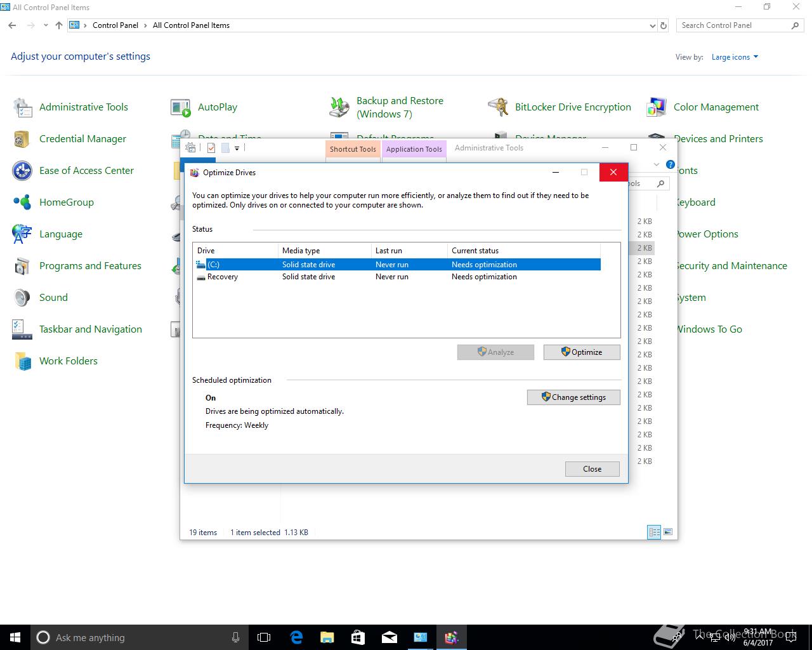Refresh the Control Panel address bar

664,25
